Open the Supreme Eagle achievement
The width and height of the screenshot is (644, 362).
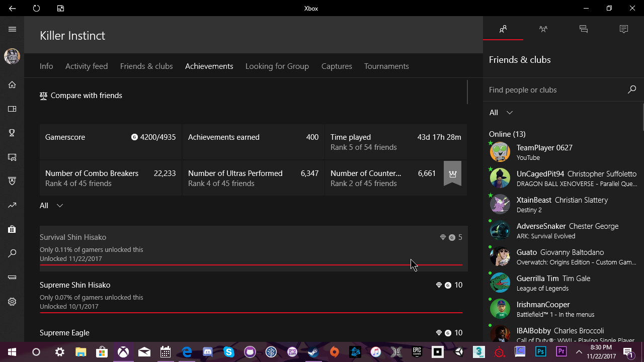click(x=254, y=332)
